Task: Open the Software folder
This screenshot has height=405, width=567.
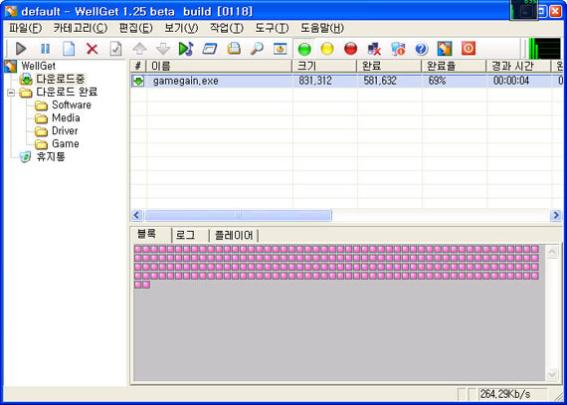Action: tap(71, 105)
